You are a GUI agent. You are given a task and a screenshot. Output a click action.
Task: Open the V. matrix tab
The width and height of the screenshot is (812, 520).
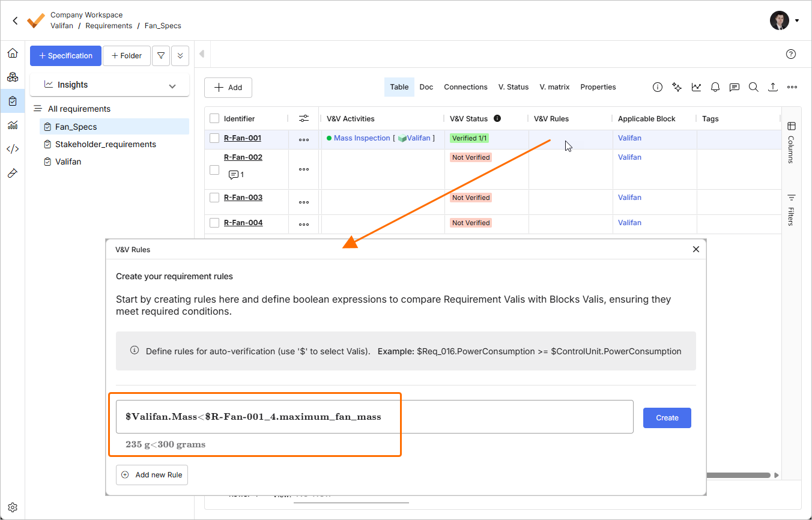click(554, 87)
